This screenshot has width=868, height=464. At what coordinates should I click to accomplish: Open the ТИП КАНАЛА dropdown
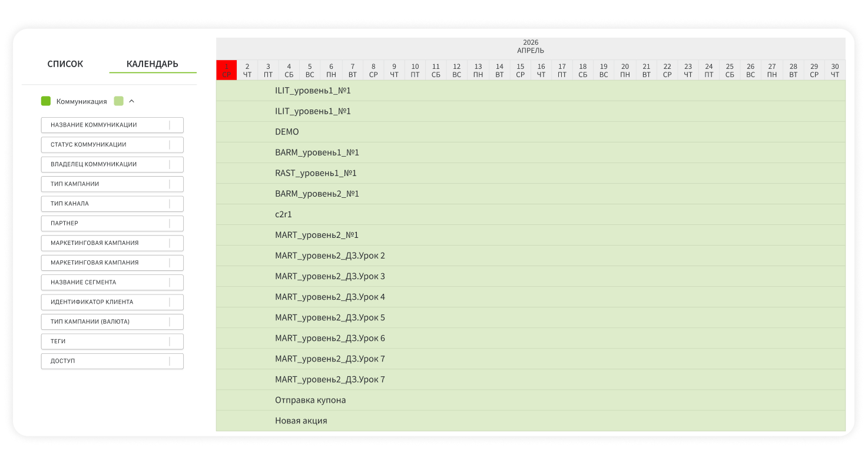click(x=112, y=204)
